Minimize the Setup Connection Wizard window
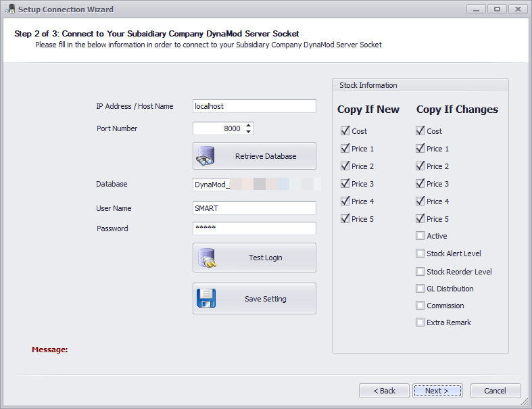Screen dimensions: 532x409 (476, 9)
